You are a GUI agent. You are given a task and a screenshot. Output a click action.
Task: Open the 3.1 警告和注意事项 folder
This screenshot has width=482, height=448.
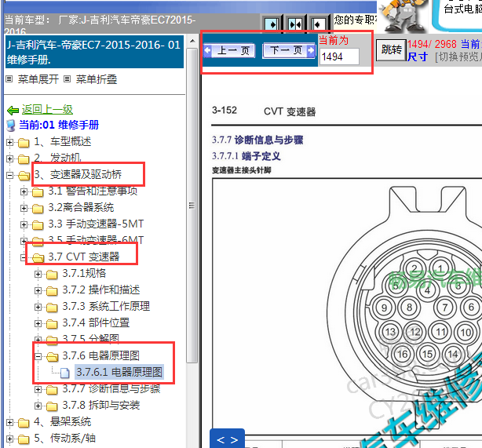click(x=93, y=191)
